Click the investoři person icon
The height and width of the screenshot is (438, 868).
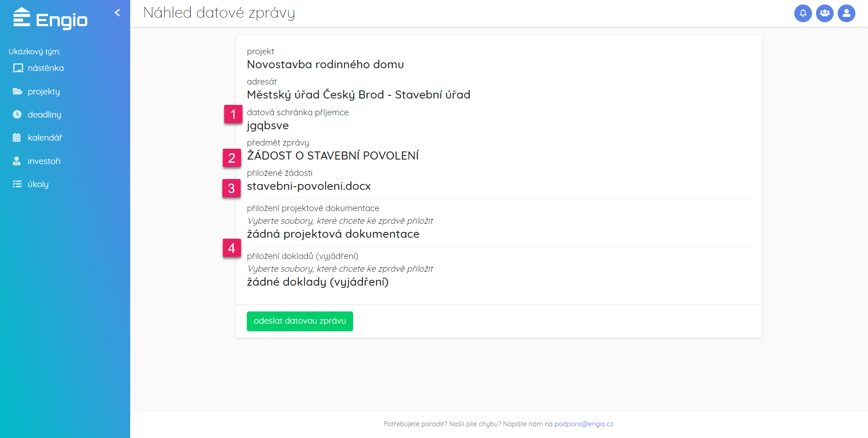(17, 161)
